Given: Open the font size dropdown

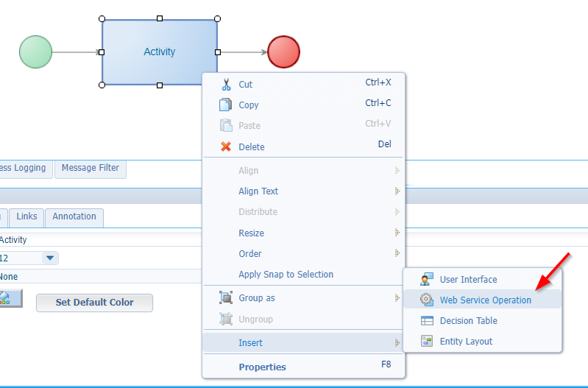Looking at the screenshot, I should point(50,258).
